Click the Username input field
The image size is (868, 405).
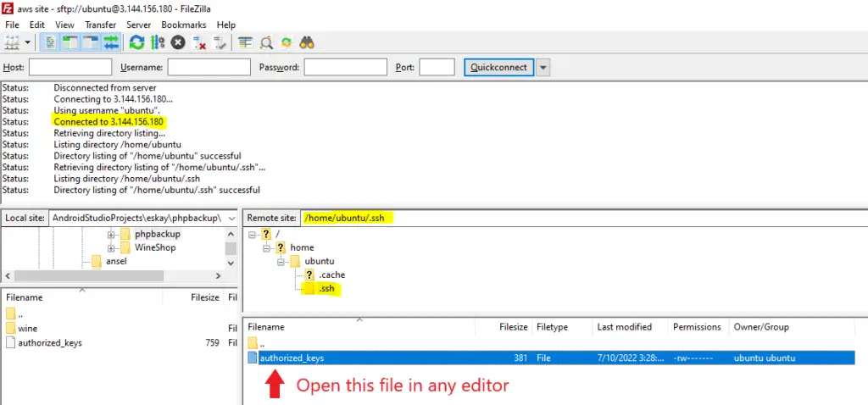209,67
